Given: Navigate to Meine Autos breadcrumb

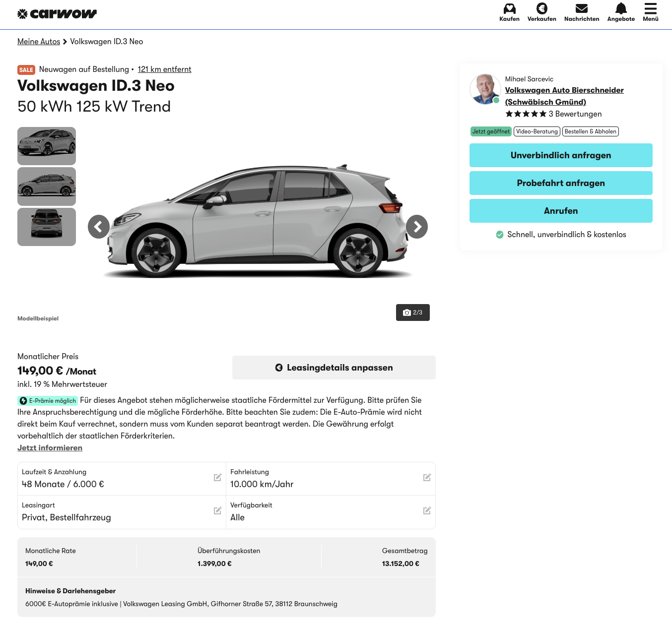Looking at the screenshot, I should point(39,42).
